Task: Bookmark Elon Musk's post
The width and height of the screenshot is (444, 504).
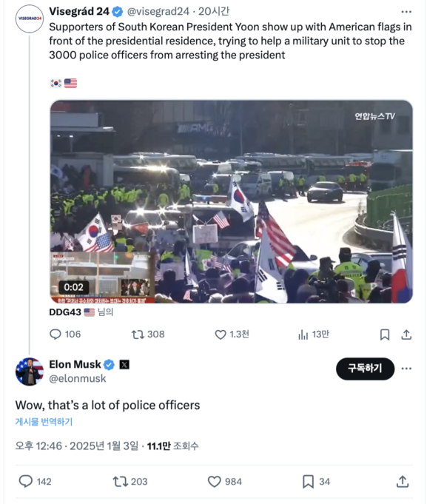Action: pyautogui.click(x=309, y=481)
